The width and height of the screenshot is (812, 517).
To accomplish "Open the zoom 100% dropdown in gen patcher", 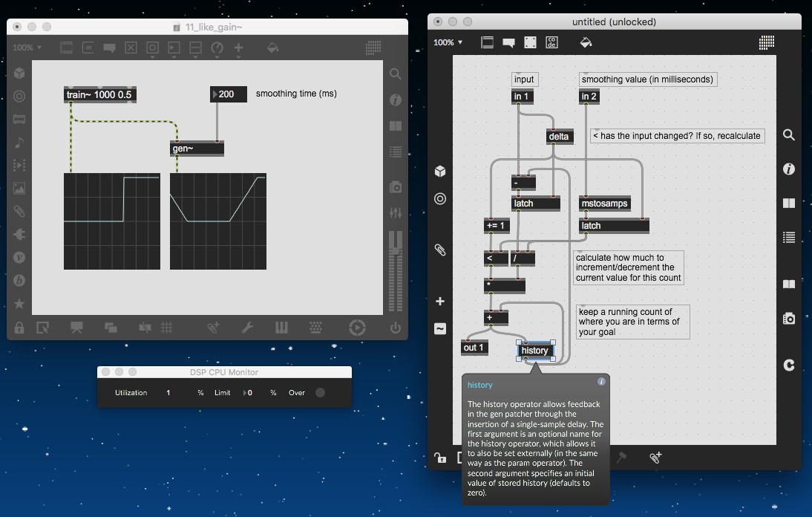I will pos(448,42).
